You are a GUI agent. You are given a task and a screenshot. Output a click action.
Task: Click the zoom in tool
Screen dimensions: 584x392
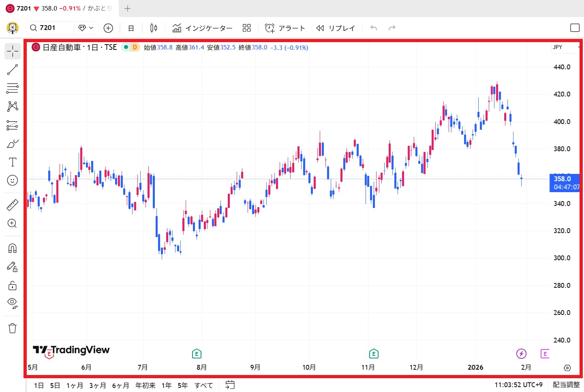click(x=13, y=223)
